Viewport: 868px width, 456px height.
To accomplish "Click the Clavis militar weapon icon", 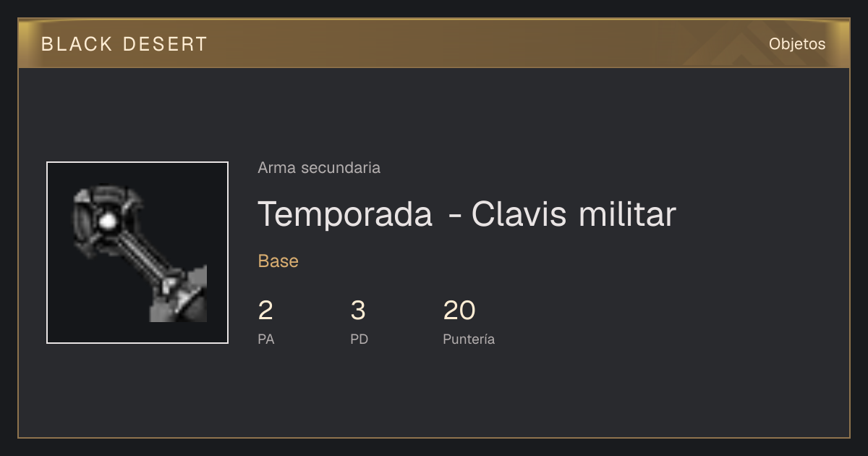I will [x=137, y=253].
